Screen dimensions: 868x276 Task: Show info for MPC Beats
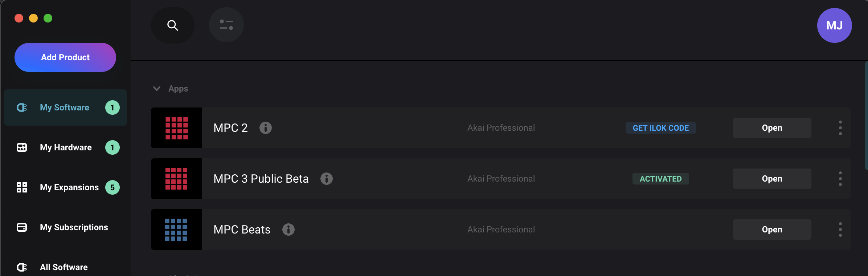(288, 230)
